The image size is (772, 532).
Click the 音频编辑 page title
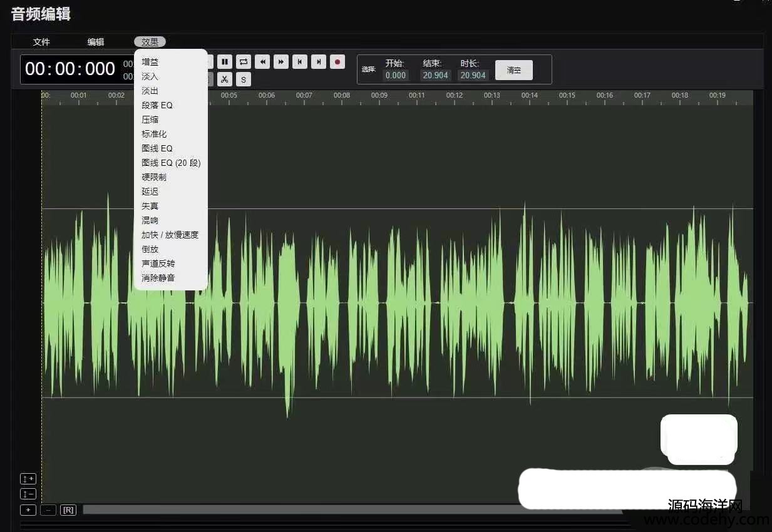(x=41, y=14)
